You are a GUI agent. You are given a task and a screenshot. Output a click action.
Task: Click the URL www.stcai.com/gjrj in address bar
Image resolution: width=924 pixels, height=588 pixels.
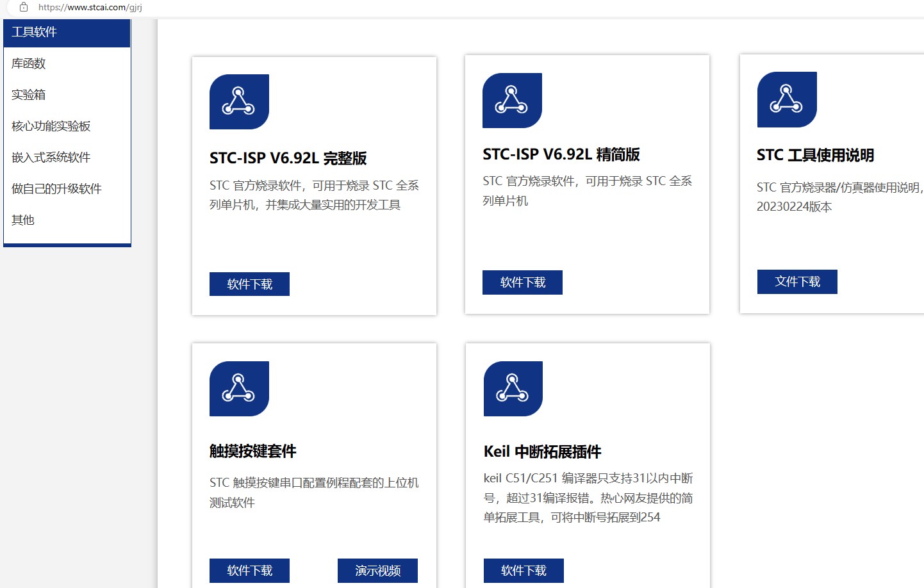click(x=90, y=8)
